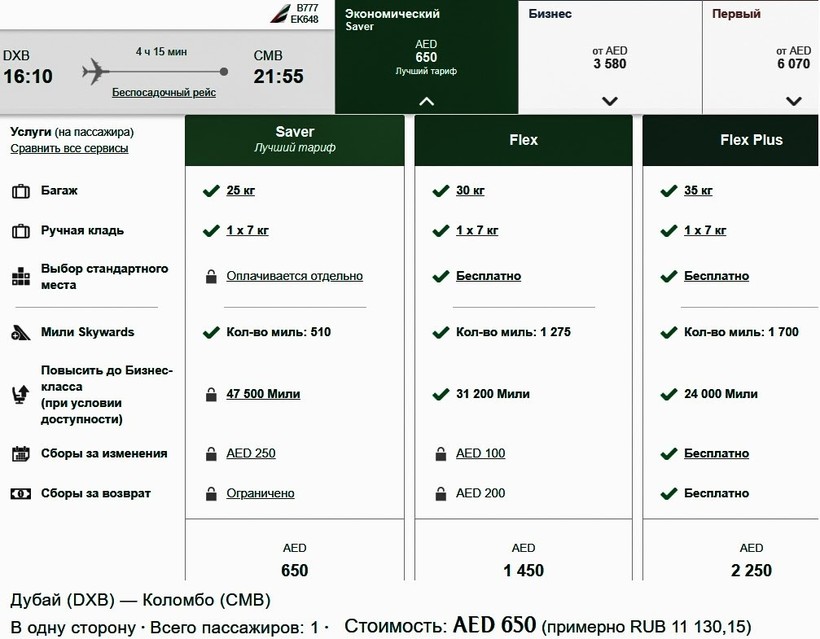Choose the Saver fare column header
Image resolution: width=820 pixels, height=639 pixels.
[x=295, y=140]
